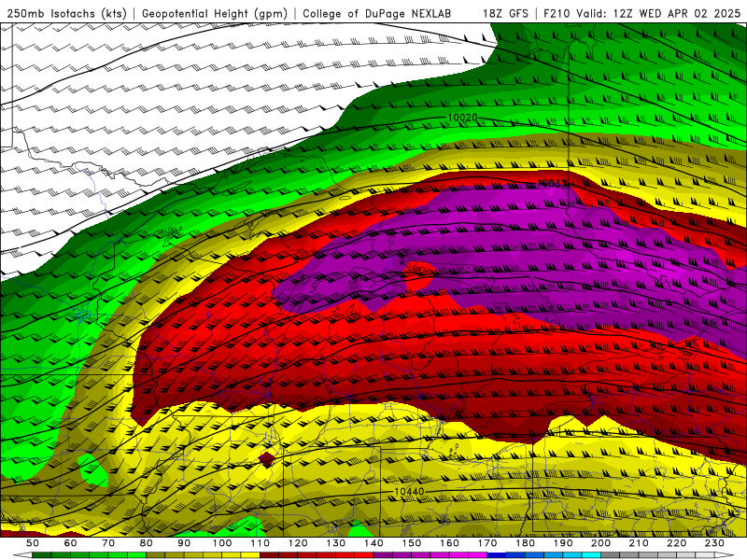Select the 160 color scale label
747x560 pixels.
click(x=449, y=543)
